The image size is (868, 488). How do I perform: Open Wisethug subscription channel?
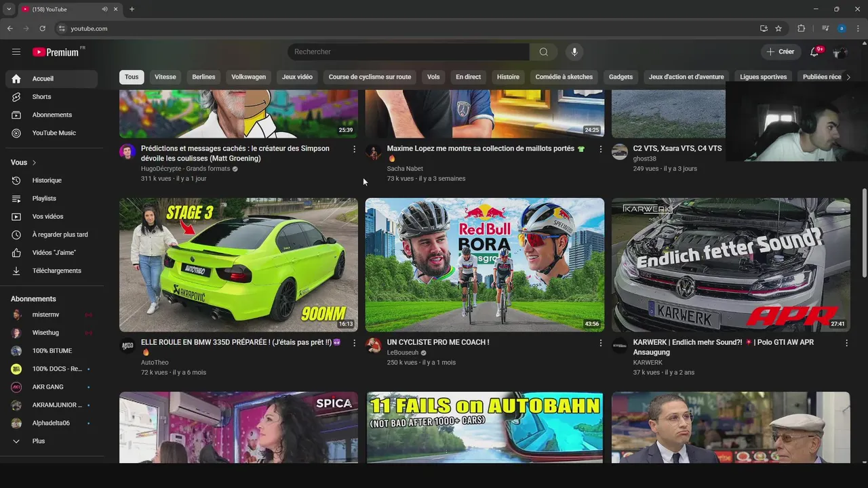coord(52,333)
